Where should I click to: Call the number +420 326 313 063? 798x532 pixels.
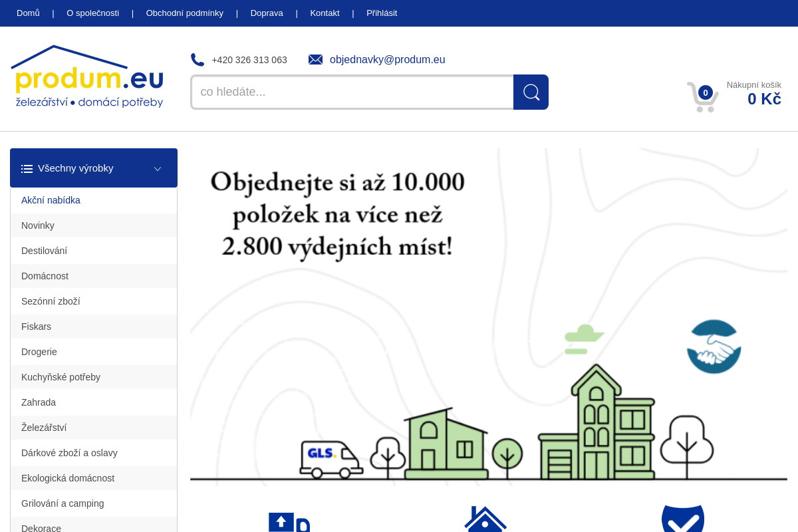point(249,60)
